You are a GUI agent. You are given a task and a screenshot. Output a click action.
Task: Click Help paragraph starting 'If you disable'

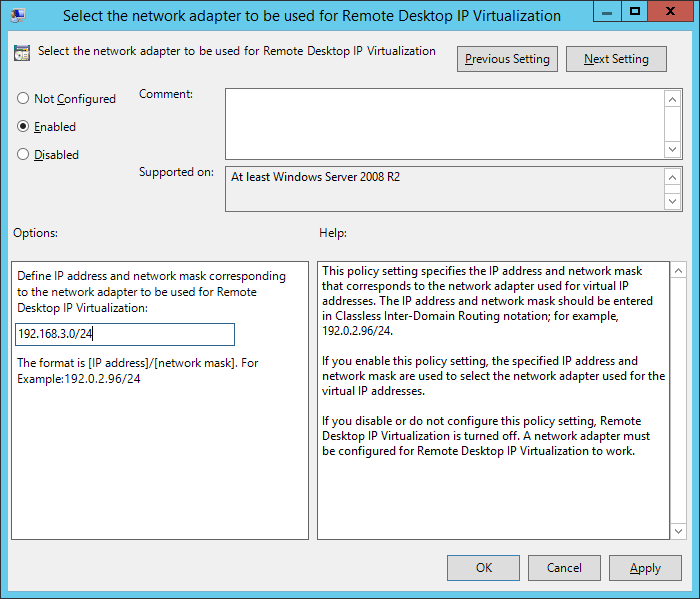[x=486, y=436]
